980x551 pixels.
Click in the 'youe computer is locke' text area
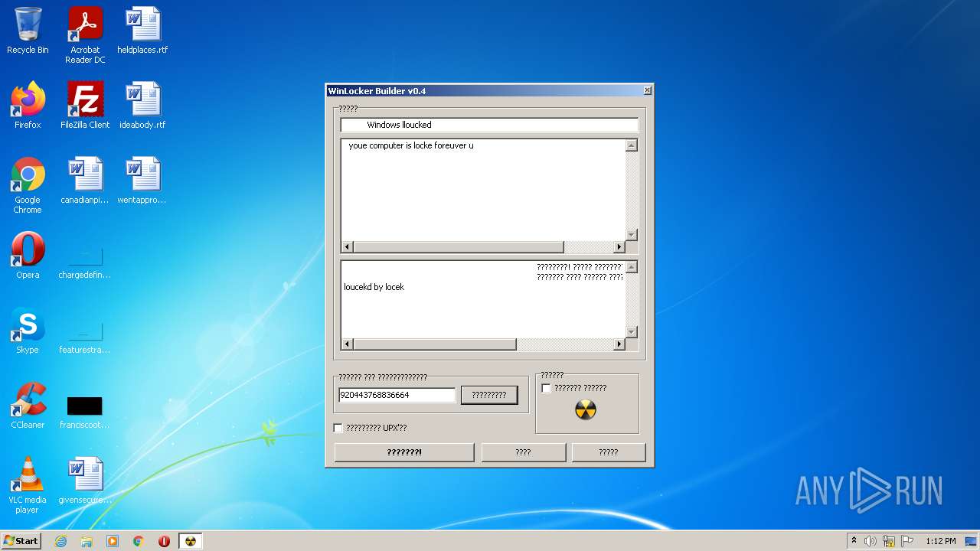[x=483, y=189]
